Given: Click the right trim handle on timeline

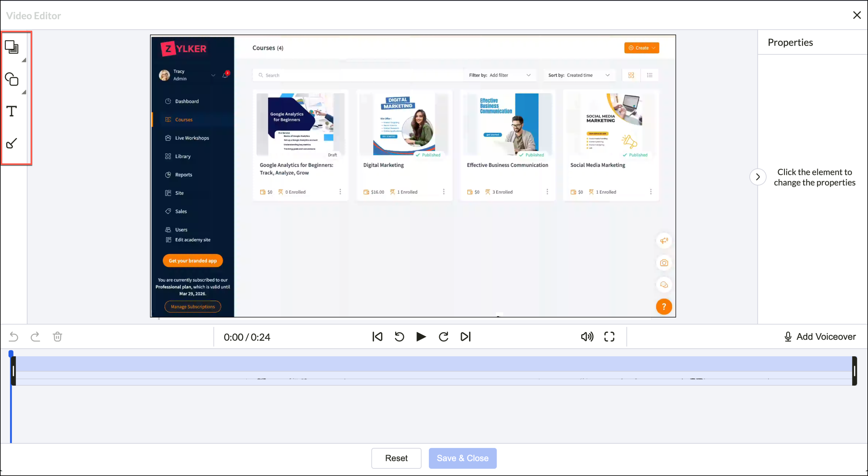Looking at the screenshot, I should [854, 371].
